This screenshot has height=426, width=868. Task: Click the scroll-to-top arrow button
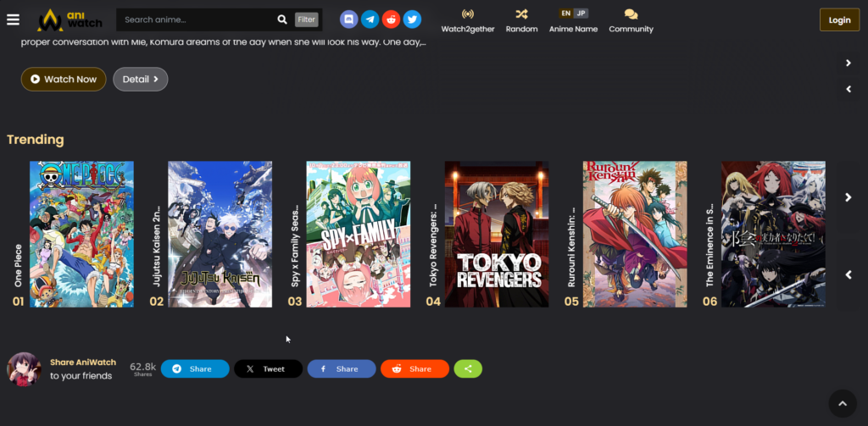coord(843,403)
